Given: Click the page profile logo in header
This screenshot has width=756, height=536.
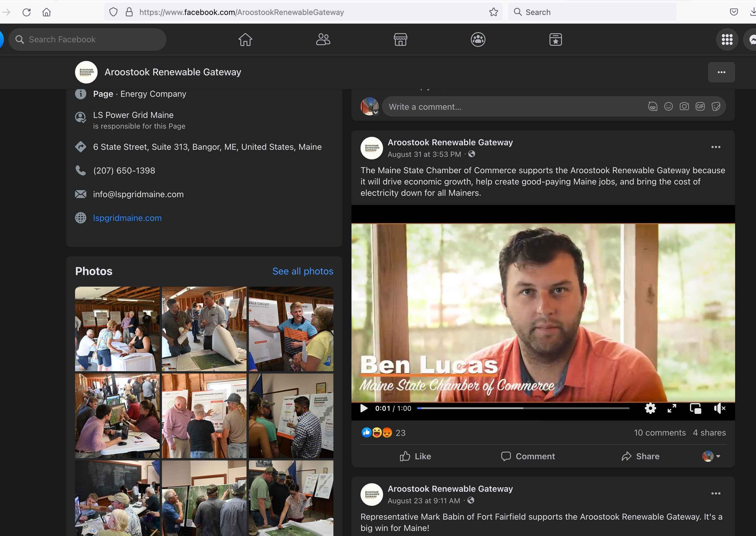Looking at the screenshot, I should [86, 72].
